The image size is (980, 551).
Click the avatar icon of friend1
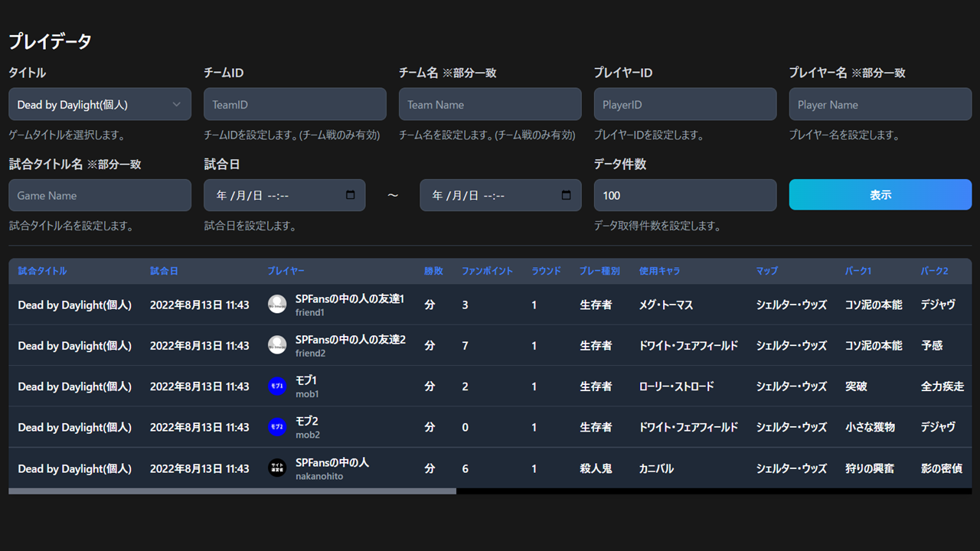(276, 305)
